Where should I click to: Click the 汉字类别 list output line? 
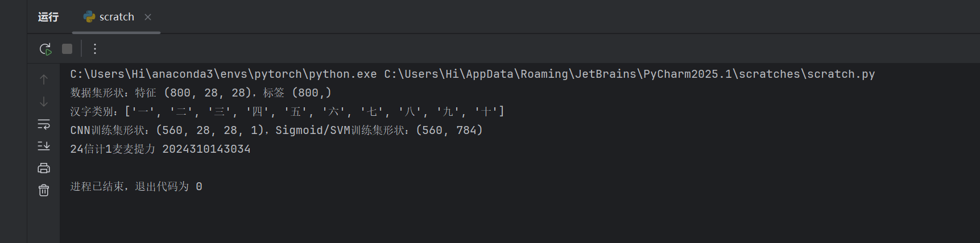[x=287, y=112]
